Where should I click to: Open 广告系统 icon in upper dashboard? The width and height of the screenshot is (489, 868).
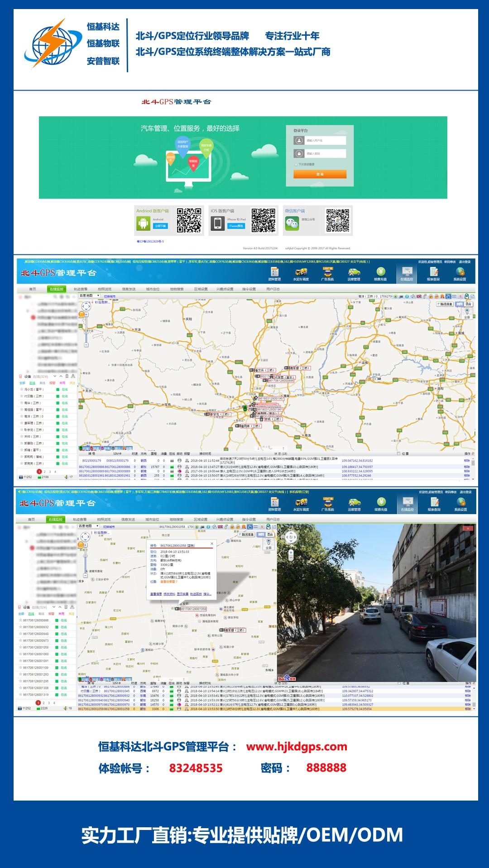pos(327,272)
